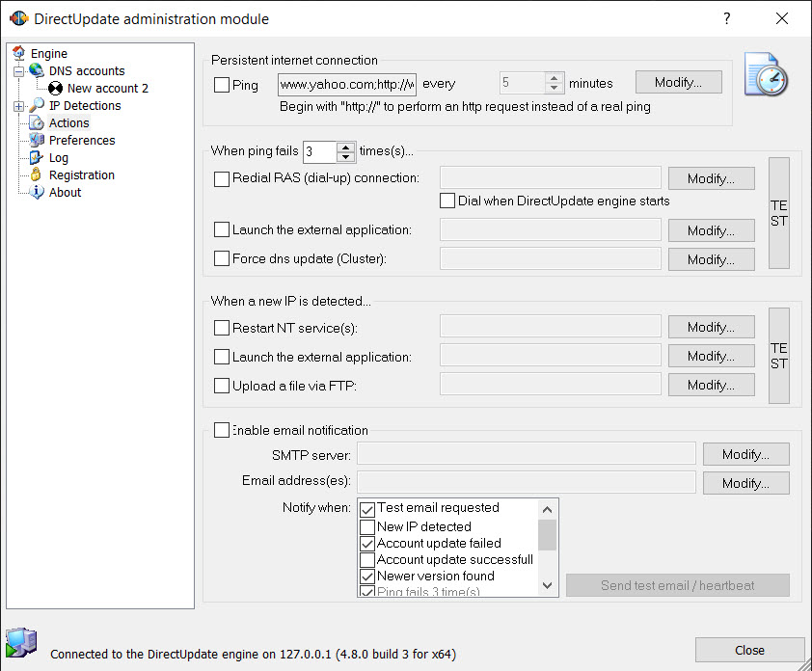Select Preferences in the navigation tree
Screen dimensions: 812x671
(82, 141)
